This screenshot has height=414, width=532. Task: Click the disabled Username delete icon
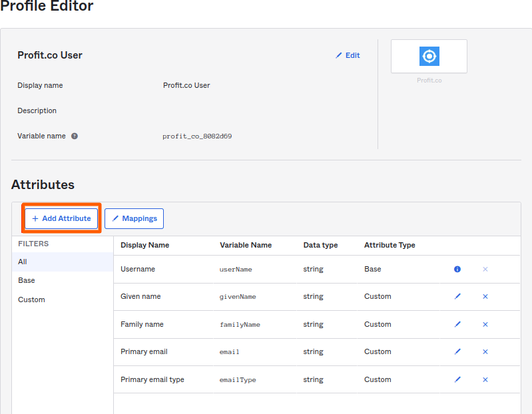pos(485,269)
